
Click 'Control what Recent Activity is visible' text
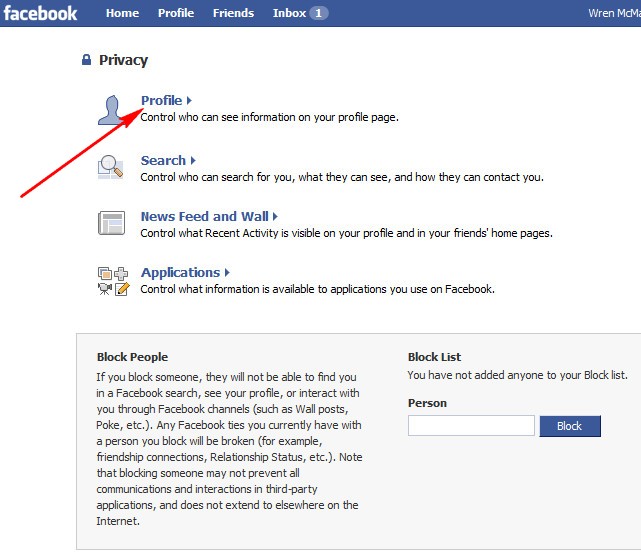[346, 233]
